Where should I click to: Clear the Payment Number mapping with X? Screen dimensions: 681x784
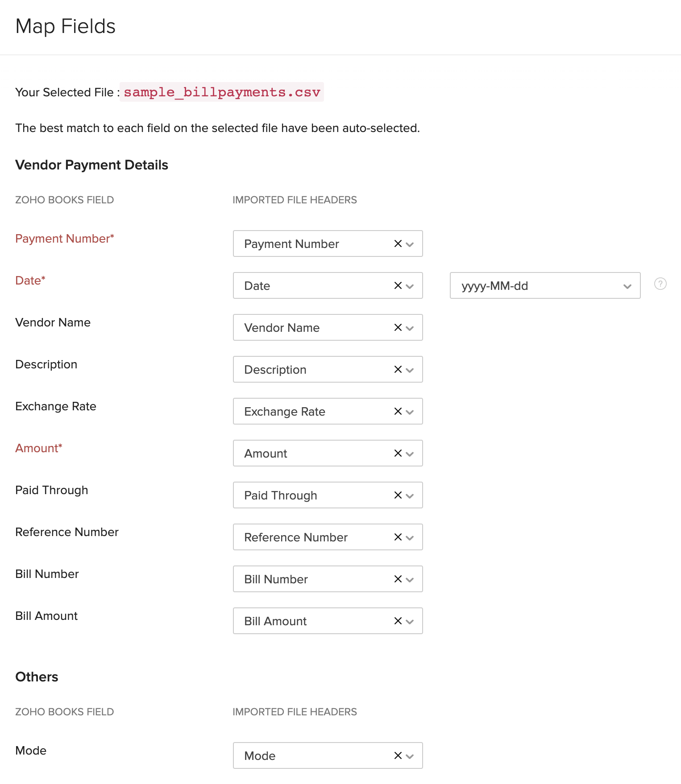[x=398, y=243]
